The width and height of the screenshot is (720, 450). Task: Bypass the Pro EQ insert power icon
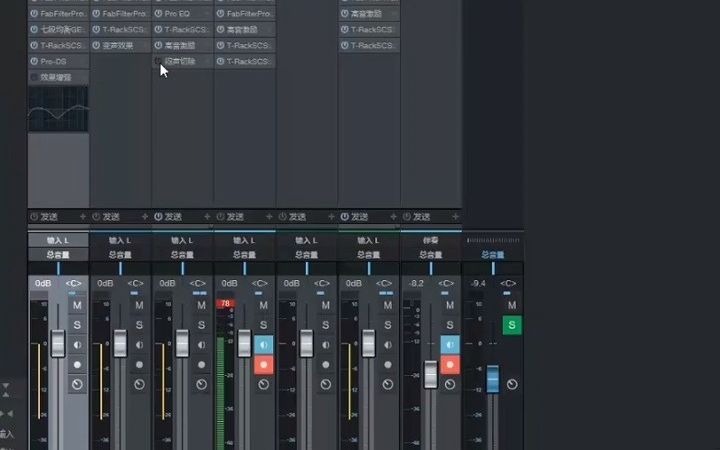tap(158, 14)
